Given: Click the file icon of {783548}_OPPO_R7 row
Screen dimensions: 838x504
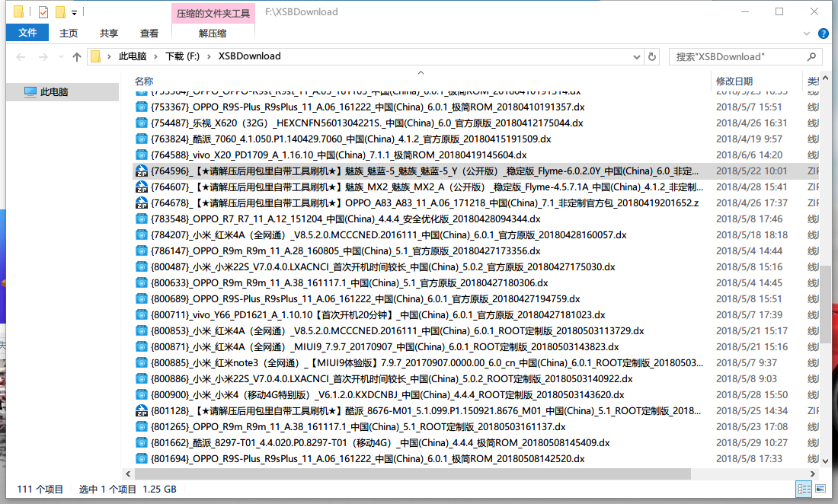Looking at the screenshot, I should [x=142, y=219].
